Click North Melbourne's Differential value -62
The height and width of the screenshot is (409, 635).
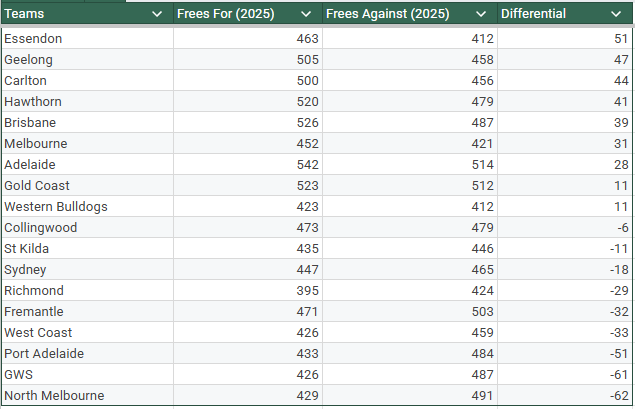coord(619,396)
